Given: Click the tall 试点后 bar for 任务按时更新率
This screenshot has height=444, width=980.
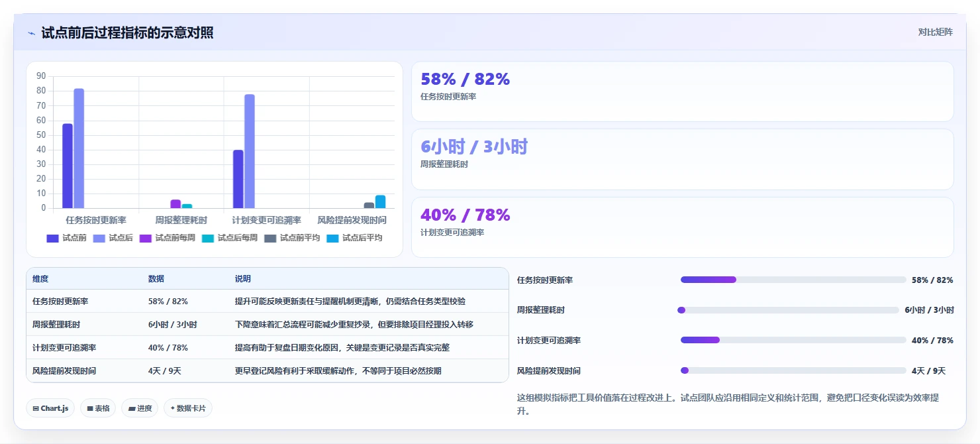Looking at the screenshot, I should 79,148.
